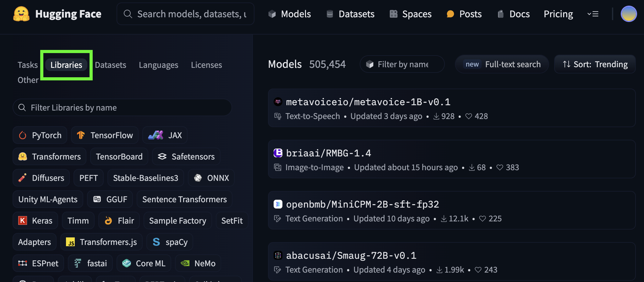The image size is (644, 282).
Task: Go to Models in top navigation
Action: [289, 14]
